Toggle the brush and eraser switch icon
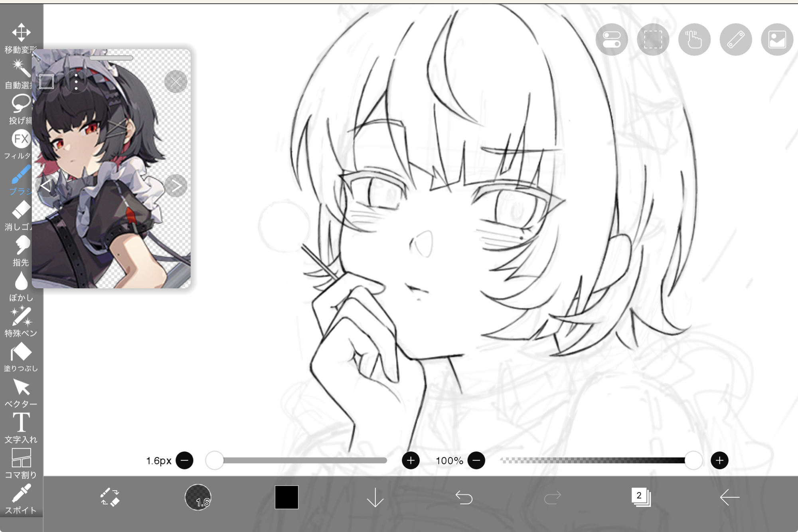 [x=110, y=497]
